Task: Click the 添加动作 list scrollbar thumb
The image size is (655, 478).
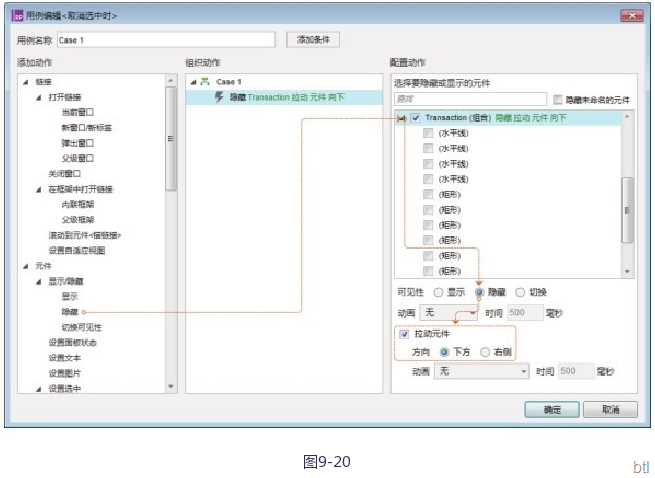Action: (170, 139)
